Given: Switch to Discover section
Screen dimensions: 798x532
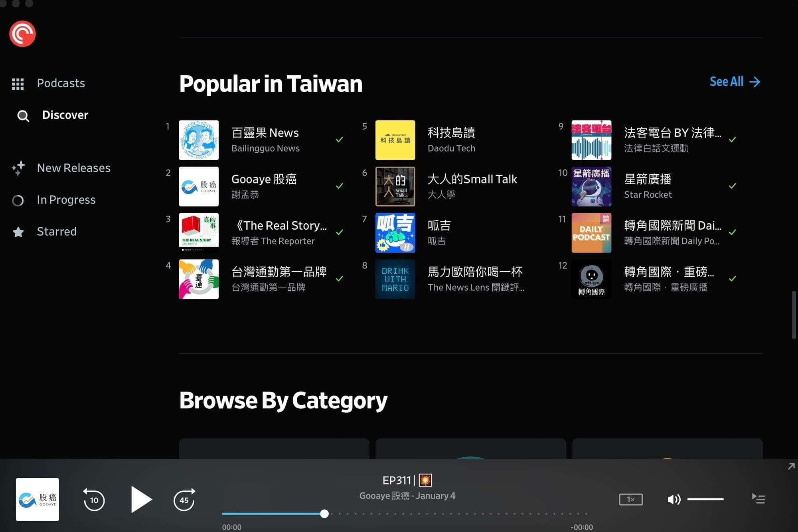Looking at the screenshot, I should coord(65,115).
